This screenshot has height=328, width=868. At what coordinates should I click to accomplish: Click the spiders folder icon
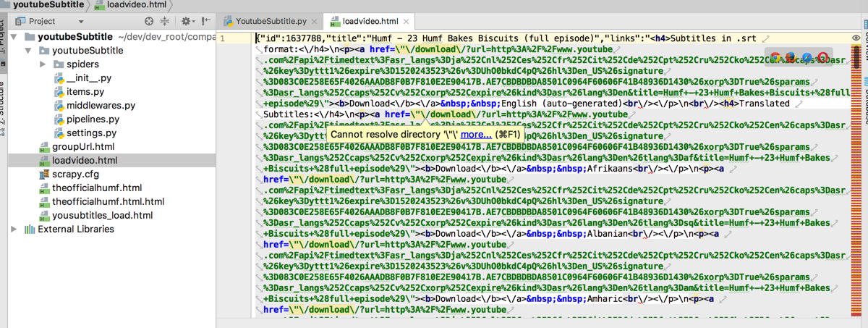[58, 64]
